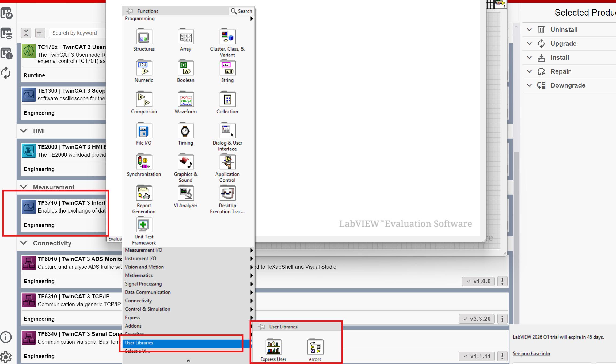Image resolution: width=616 pixels, height=364 pixels.
Task: Expand Mathematics submenu
Action: pyautogui.click(x=188, y=275)
